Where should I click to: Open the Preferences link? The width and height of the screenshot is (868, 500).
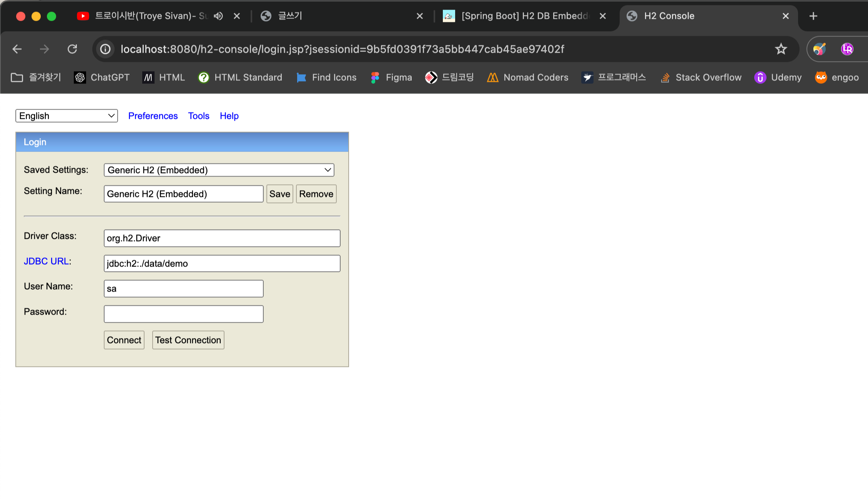coord(153,116)
